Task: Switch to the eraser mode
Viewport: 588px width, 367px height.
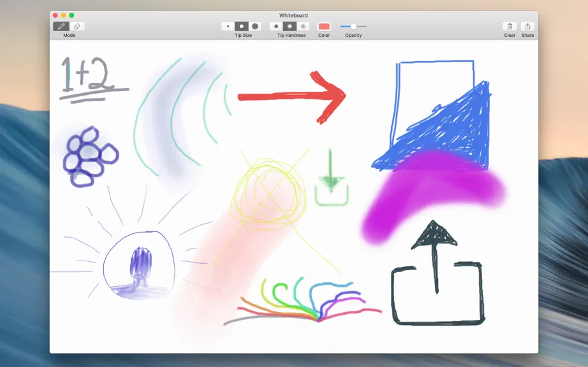Action: [77, 26]
